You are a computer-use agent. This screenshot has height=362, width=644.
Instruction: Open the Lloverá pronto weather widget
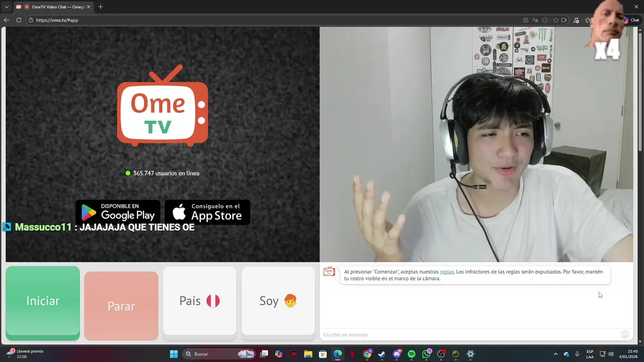point(25,354)
